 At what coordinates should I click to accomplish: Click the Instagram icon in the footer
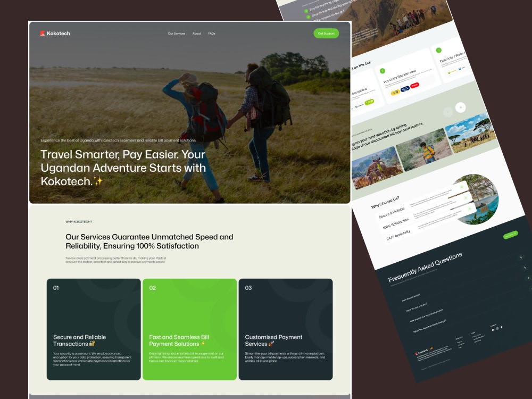(x=497, y=328)
